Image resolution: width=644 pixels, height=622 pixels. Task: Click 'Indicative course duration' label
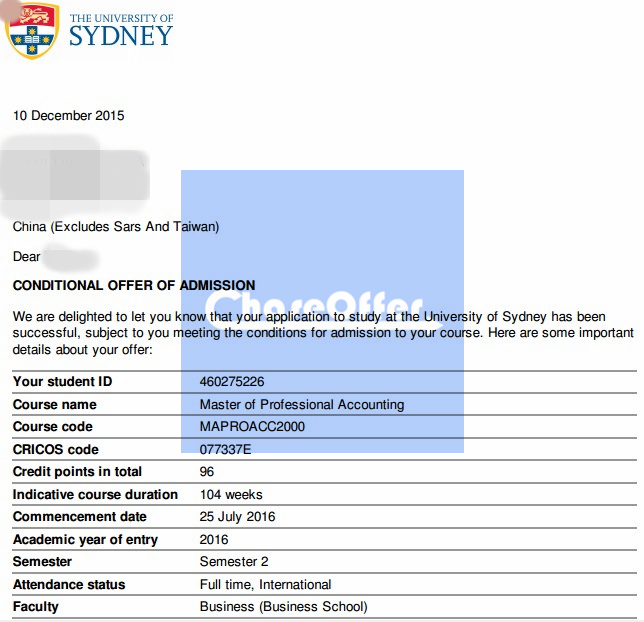coord(95,494)
